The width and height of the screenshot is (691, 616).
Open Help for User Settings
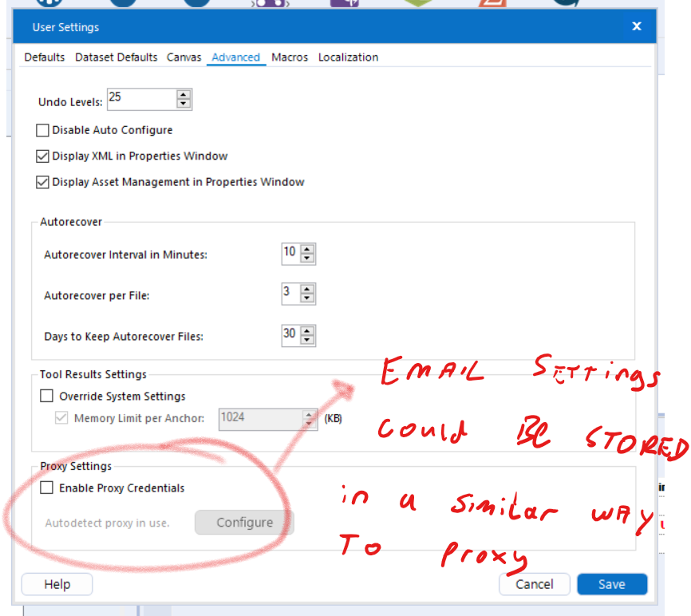57,584
